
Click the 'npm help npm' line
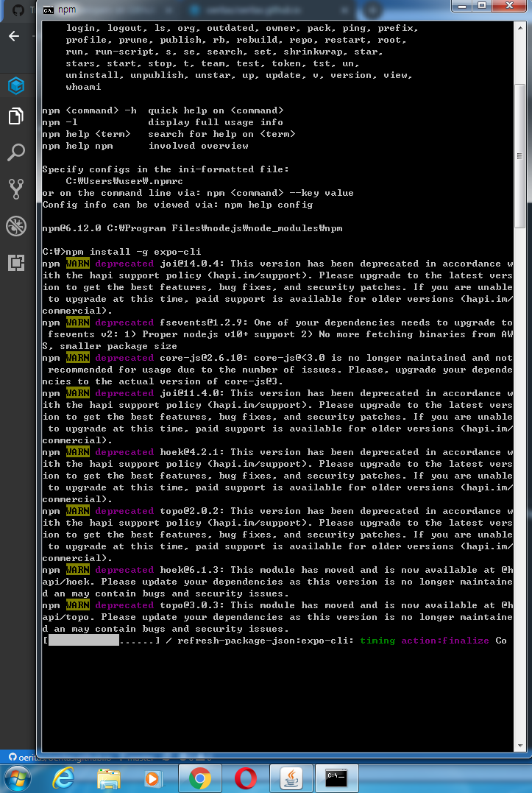(146, 147)
